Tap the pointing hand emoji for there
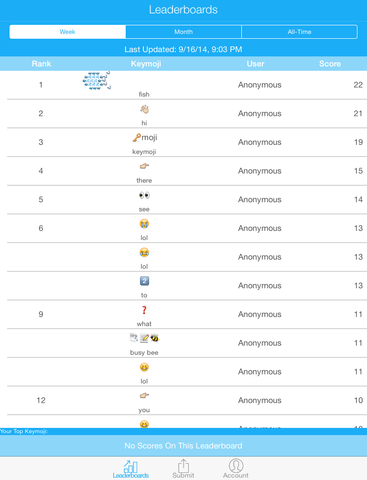Screen dimensions: 367x480 point(144,166)
